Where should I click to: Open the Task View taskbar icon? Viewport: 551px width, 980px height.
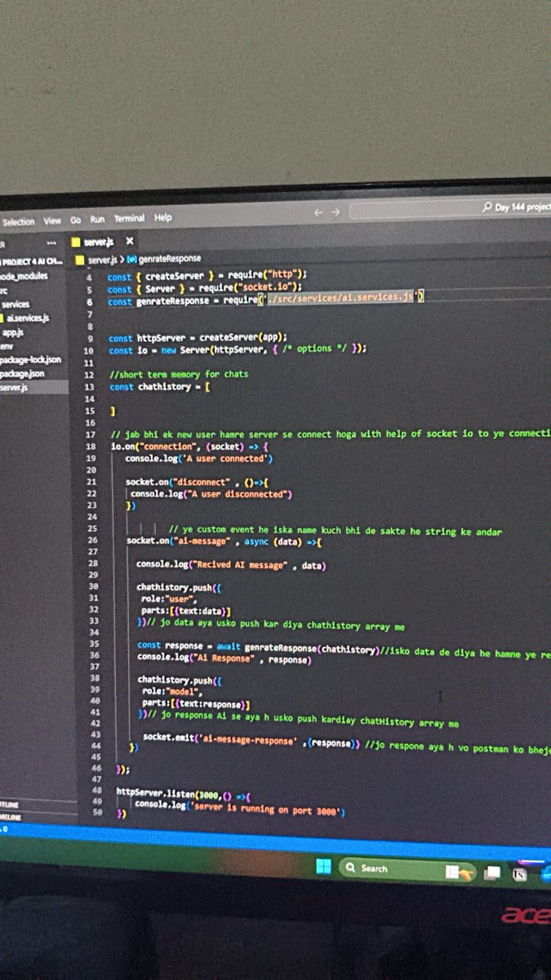point(492,873)
